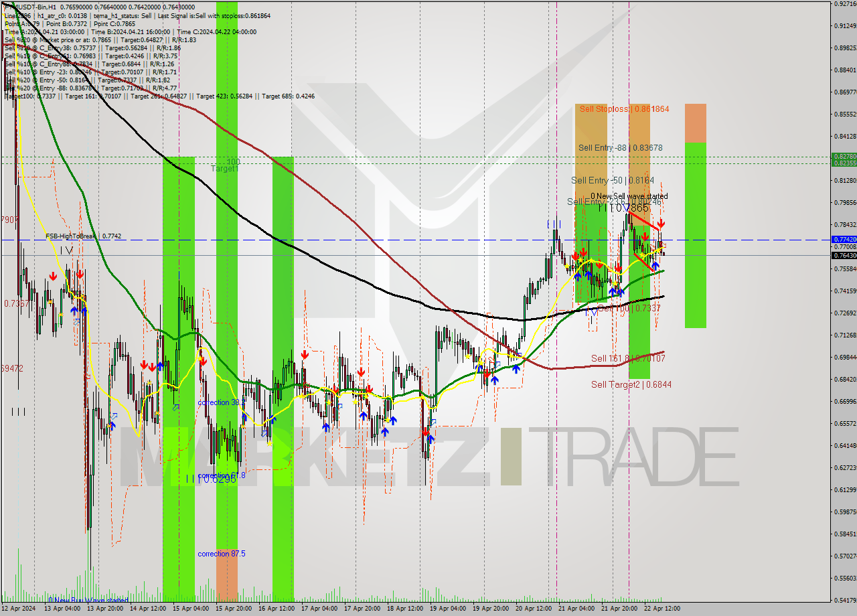Select the 'correction 38.2' label

[222, 403]
